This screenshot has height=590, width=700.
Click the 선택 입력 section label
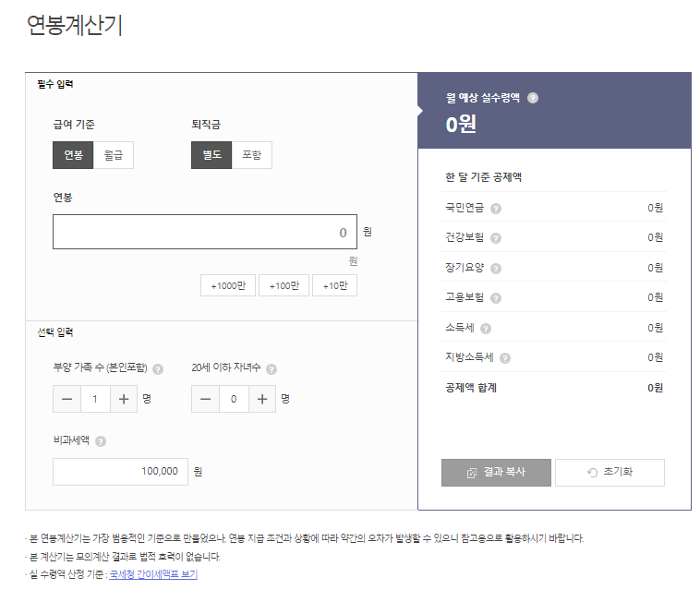pos(55,332)
